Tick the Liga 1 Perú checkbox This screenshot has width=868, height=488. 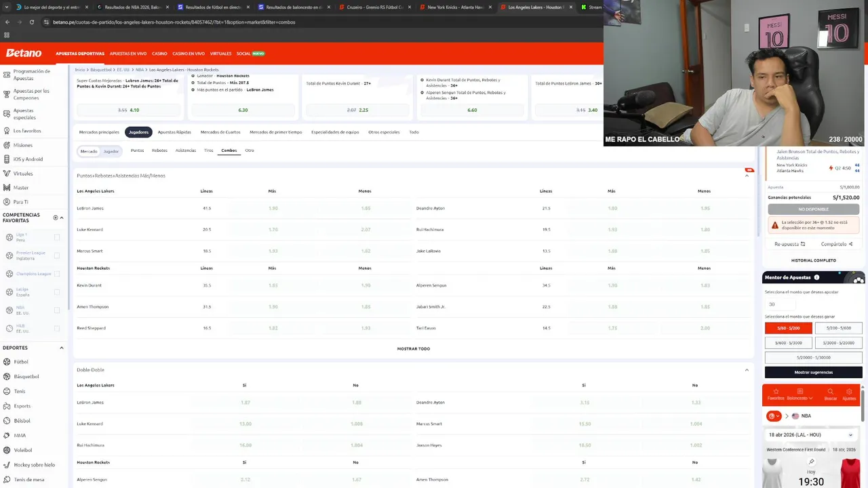(x=57, y=237)
